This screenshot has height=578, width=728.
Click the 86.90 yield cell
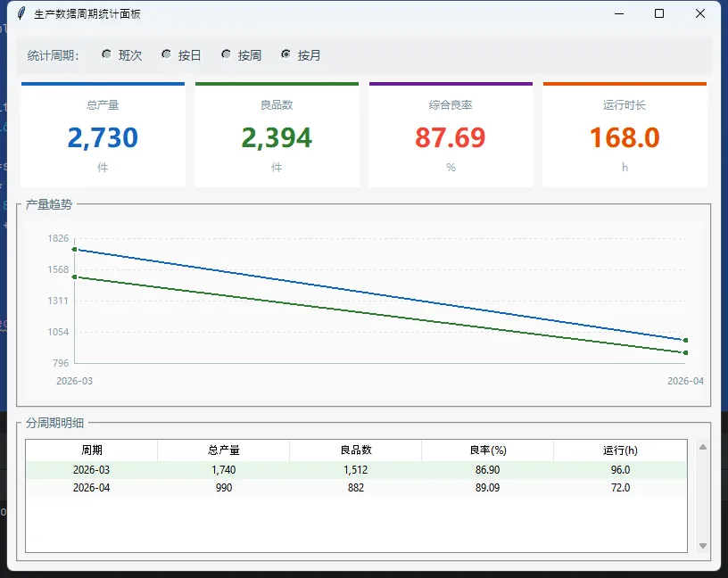487,470
